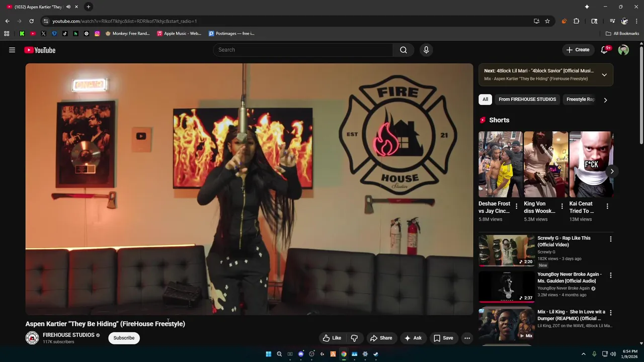The height and width of the screenshot is (362, 644).
Task: Open Chrome apps grid in bookmarks bar
Action: point(7,34)
